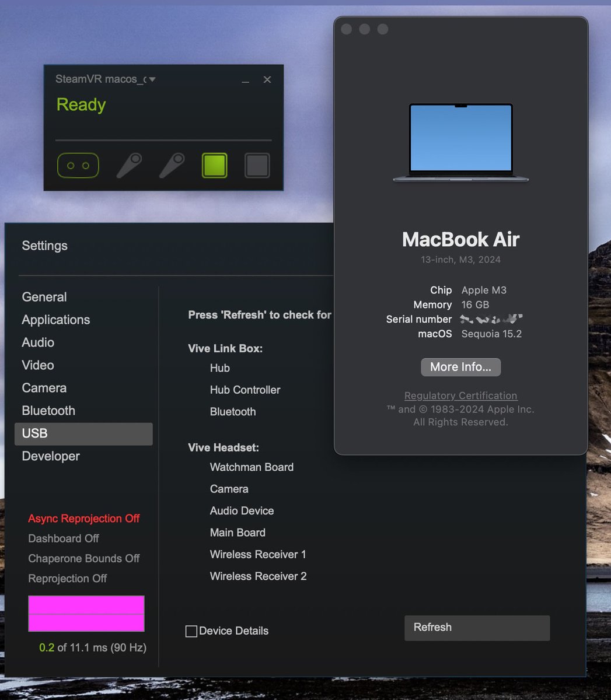This screenshot has height=700, width=611.
Task: Open the Developer settings tab
Action: pyautogui.click(x=51, y=456)
